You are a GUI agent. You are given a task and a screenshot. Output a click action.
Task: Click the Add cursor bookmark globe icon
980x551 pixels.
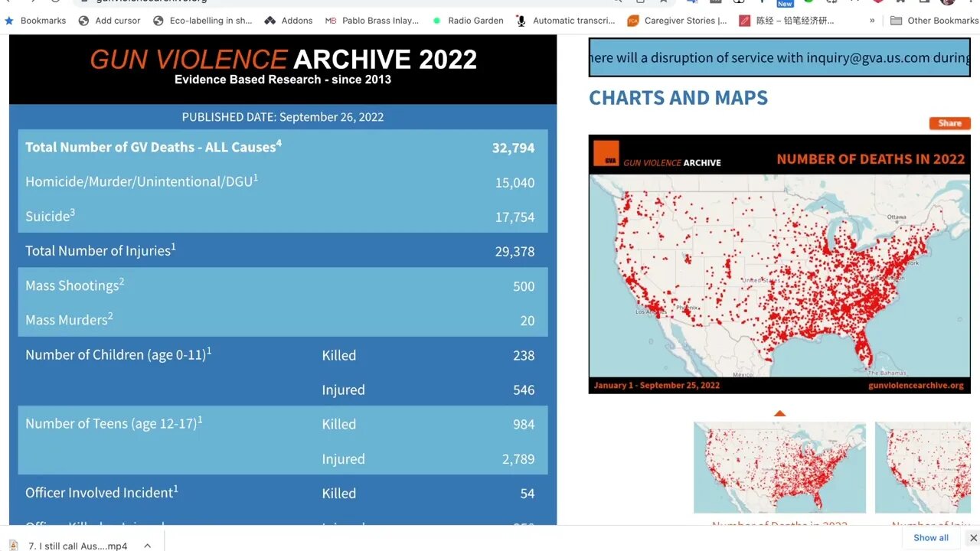click(x=84, y=21)
